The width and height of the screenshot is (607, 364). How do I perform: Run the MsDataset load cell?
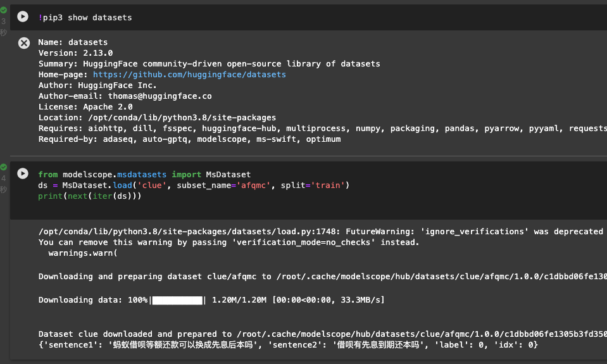(23, 173)
